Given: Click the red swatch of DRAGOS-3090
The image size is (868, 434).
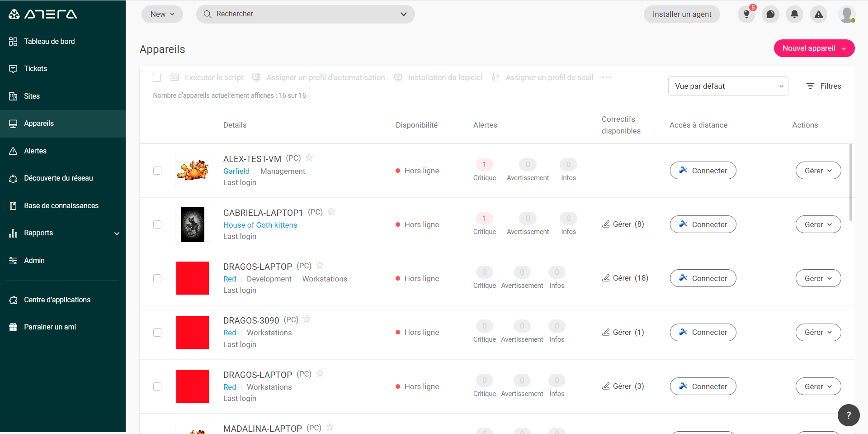Looking at the screenshot, I should [193, 333].
